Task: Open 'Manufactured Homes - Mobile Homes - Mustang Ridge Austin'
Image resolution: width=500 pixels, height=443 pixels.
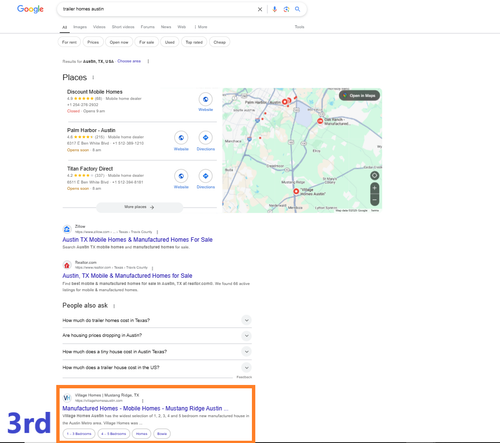Action: pyautogui.click(x=145, y=408)
